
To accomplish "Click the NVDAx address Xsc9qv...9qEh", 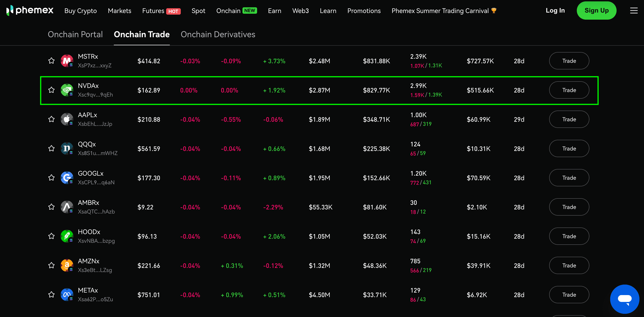I will [x=95, y=95].
